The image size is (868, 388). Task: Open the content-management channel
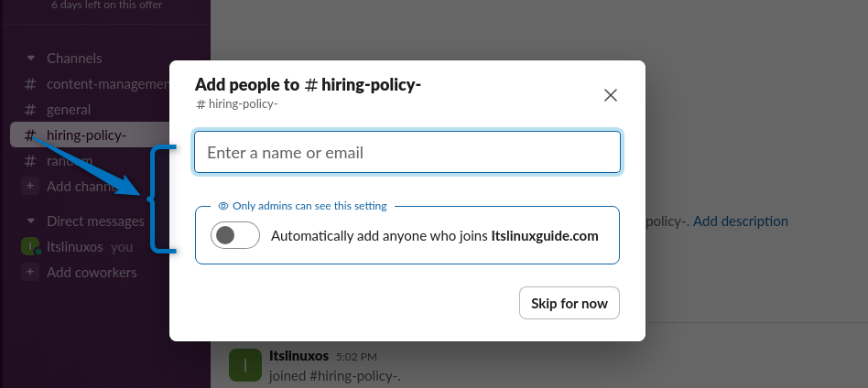[107, 84]
